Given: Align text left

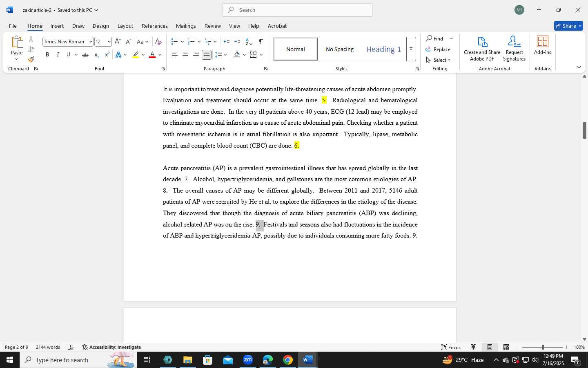Looking at the screenshot, I should 175,55.
